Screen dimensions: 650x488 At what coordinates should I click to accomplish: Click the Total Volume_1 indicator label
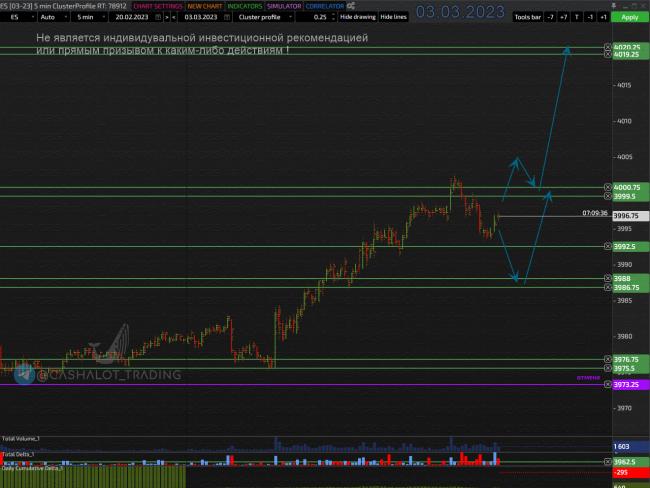[21, 439]
